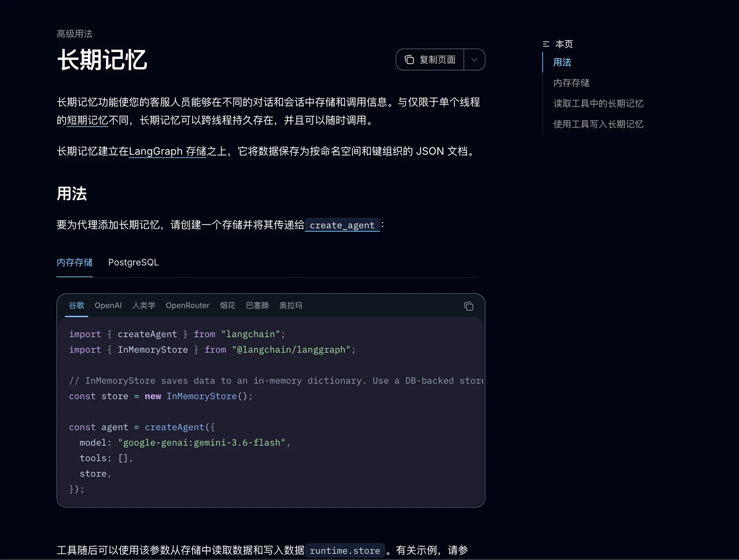Switch to the PostgreSQL tab
The image size is (739, 560).
133,262
